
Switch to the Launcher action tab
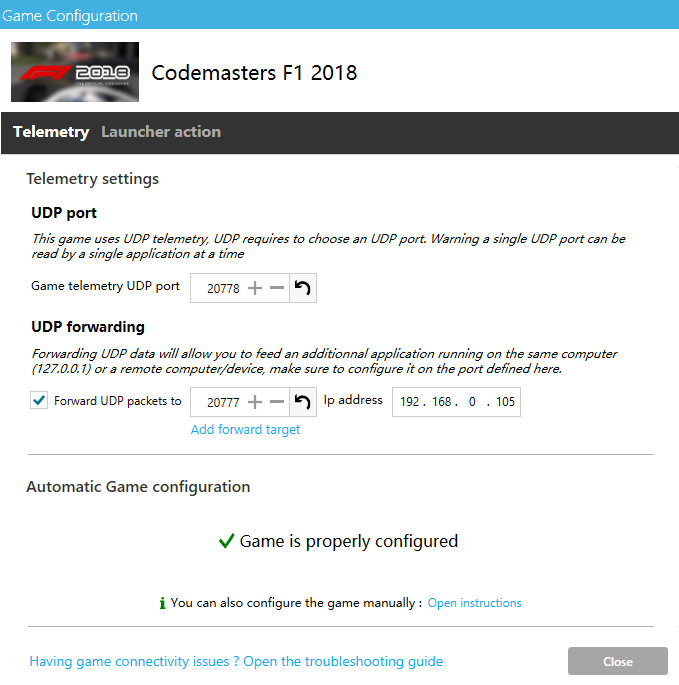point(161,132)
